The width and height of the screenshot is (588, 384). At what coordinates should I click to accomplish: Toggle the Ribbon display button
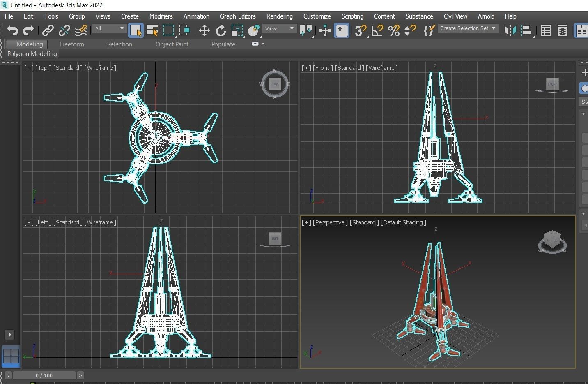[581, 30]
